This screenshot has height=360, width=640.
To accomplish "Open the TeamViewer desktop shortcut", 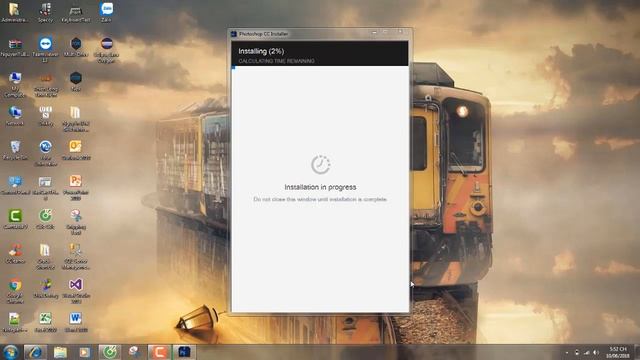I will point(45,49).
